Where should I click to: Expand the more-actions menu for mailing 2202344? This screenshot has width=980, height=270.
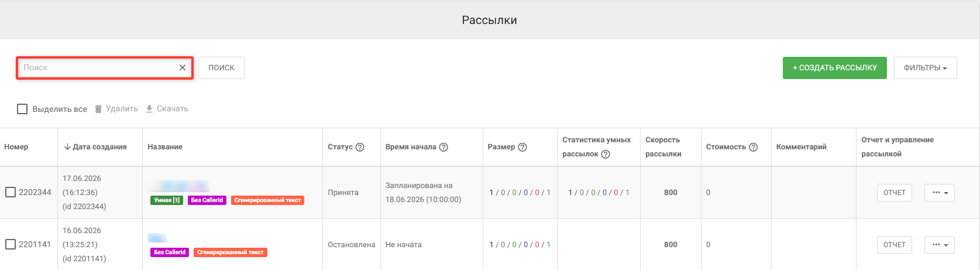click(940, 193)
